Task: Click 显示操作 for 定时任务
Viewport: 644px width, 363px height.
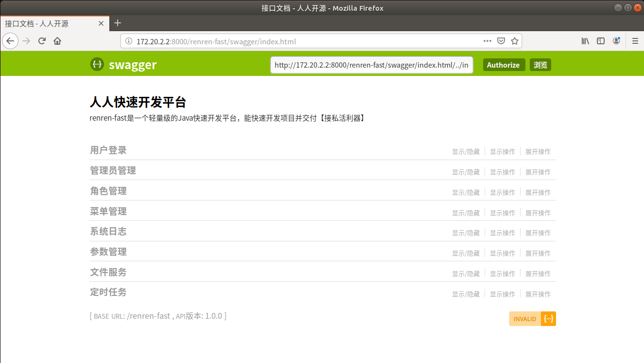Action: coord(503,294)
